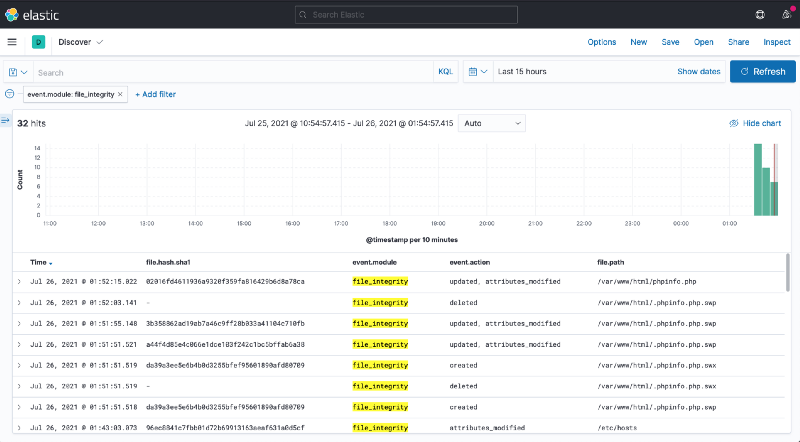This screenshot has width=800, height=442.
Task: Expand the /etc/hosts row
Action: click(19, 428)
